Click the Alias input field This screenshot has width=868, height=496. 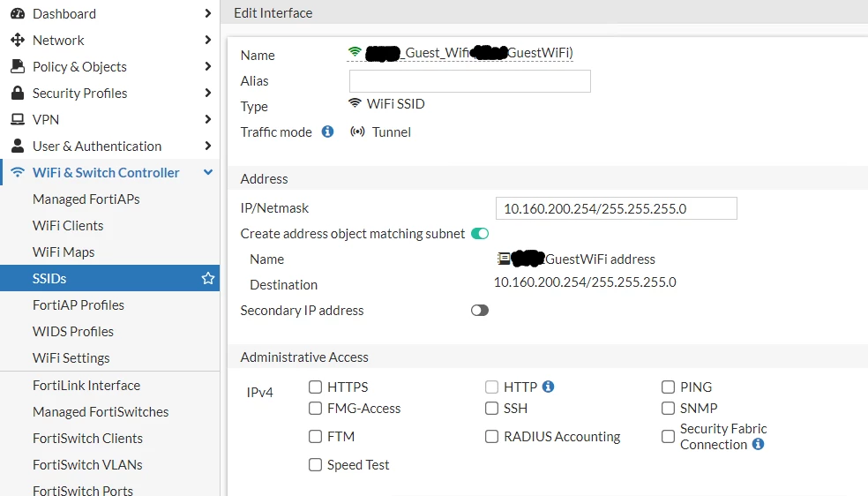click(x=469, y=81)
